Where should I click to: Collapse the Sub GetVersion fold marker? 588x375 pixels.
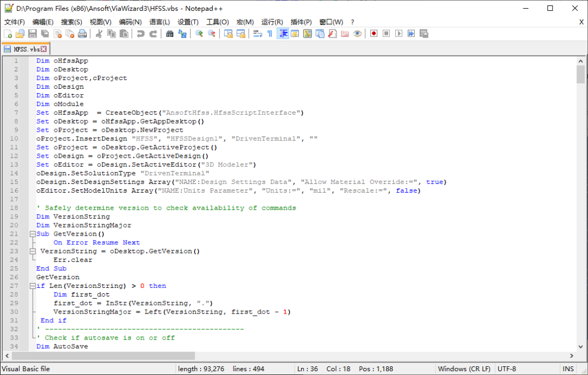tap(33, 234)
